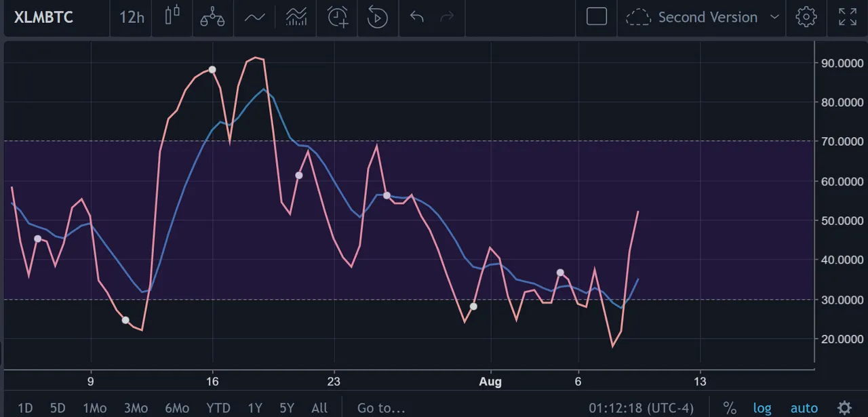
Task: Open the chart settings gear at top
Action: [x=806, y=17]
